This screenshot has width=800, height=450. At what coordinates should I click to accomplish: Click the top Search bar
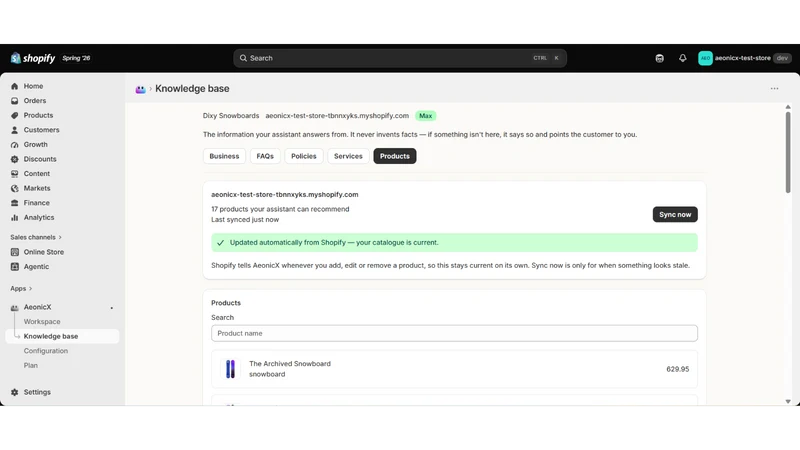pyautogui.click(x=400, y=58)
